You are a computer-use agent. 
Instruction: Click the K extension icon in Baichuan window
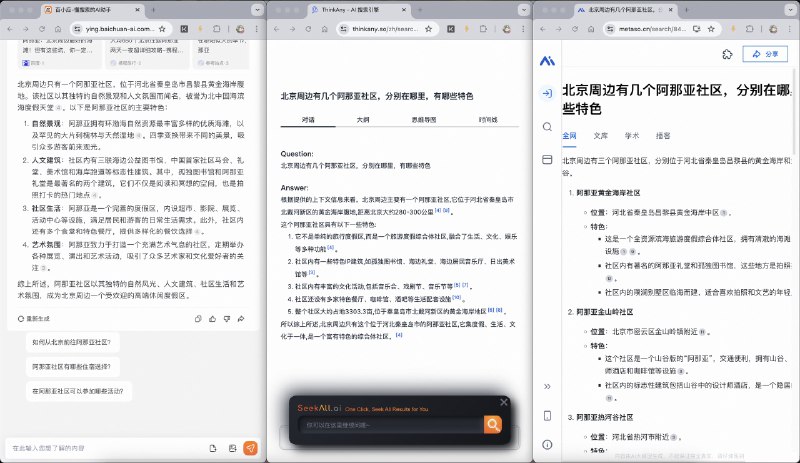(184, 29)
